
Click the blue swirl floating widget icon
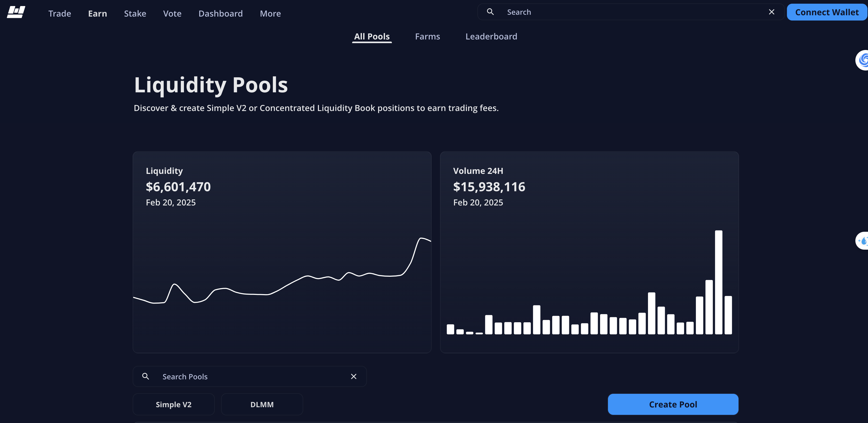coord(863,60)
